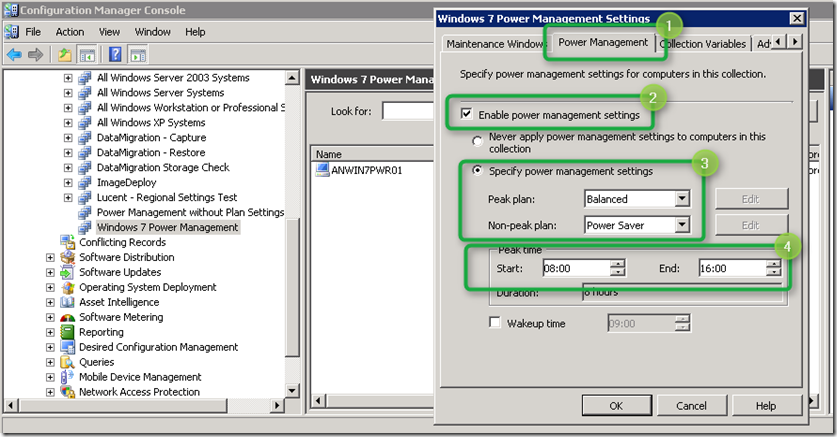Expand the Network Access Protection node
The height and width of the screenshot is (437, 837).
pyautogui.click(x=50, y=392)
